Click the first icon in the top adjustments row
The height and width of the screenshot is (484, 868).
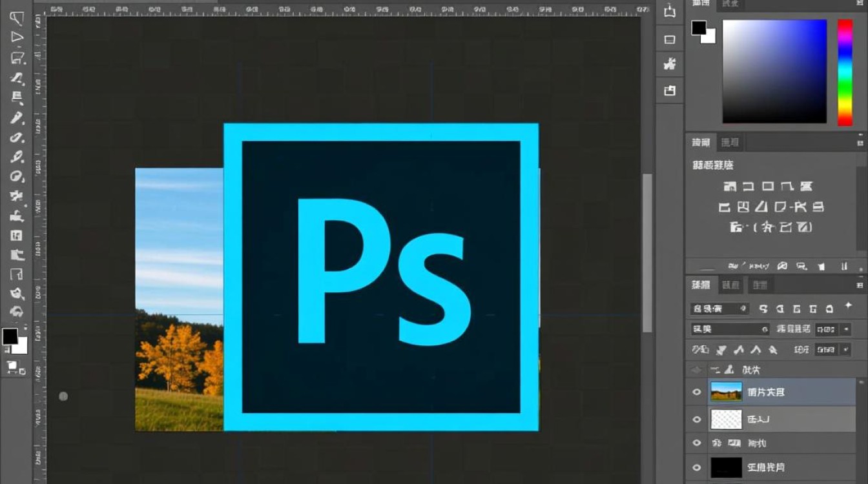(x=730, y=187)
